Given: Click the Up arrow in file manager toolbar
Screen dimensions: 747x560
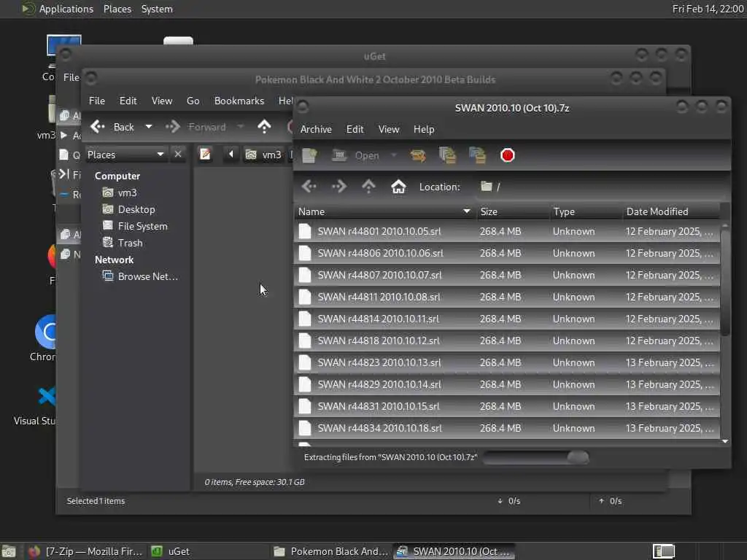Looking at the screenshot, I should (x=264, y=127).
